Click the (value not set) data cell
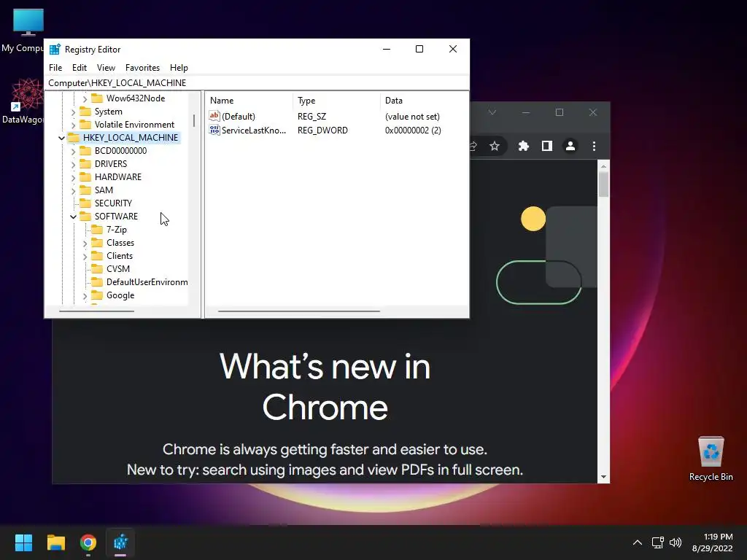The image size is (747, 560). point(412,117)
